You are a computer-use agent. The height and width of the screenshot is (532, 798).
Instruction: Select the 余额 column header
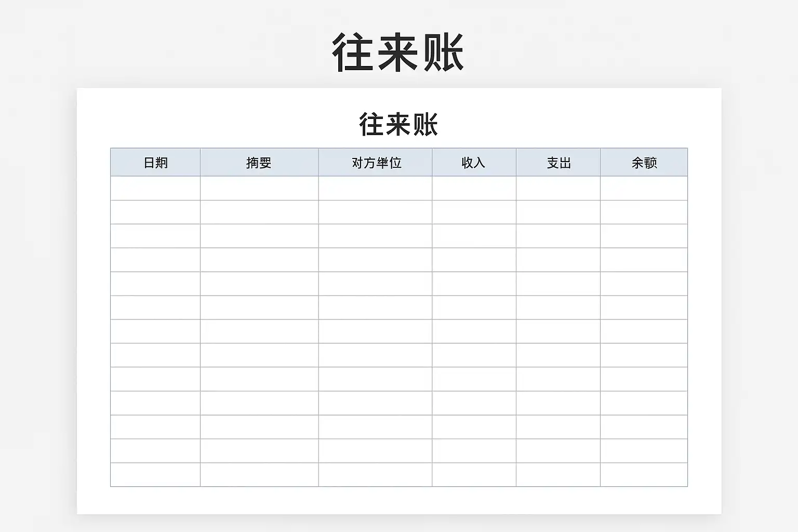click(644, 162)
